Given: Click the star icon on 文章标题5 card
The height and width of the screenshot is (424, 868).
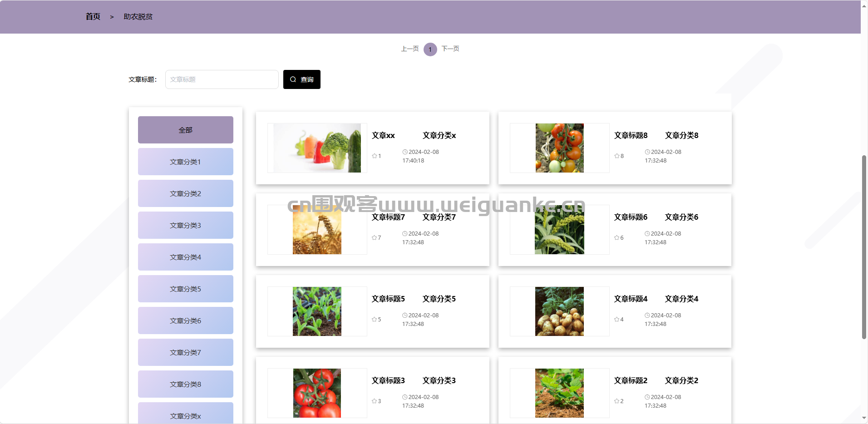Looking at the screenshot, I should coord(375,319).
